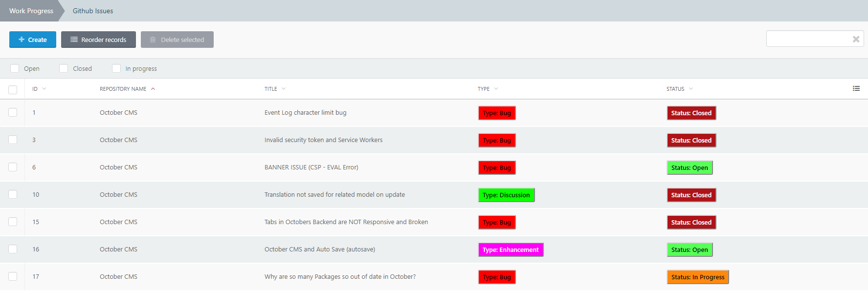Enable the Open filter checkbox
Image resolution: width=868 pixels, height=291 pixels.
[x=15, y=68]
